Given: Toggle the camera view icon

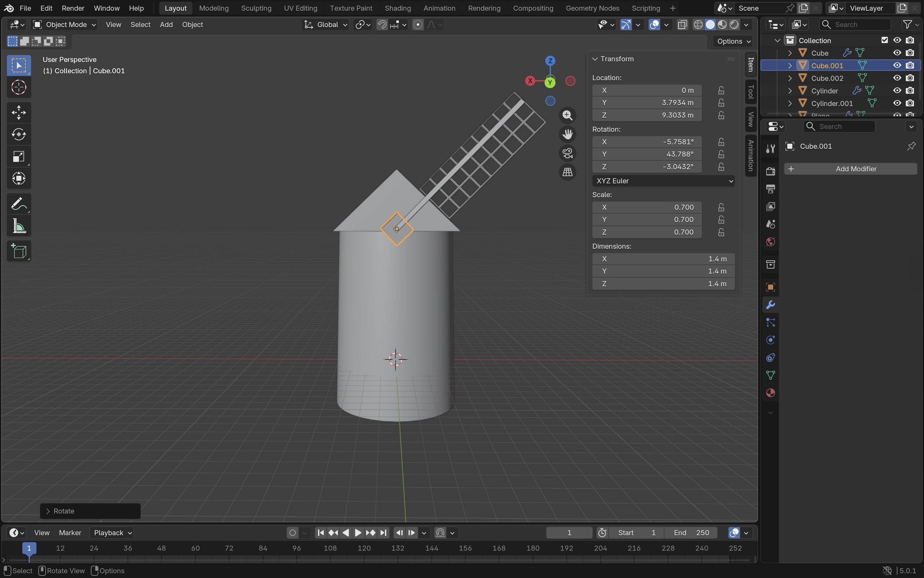Looking at the screenshot, I should tap(567, 153).
